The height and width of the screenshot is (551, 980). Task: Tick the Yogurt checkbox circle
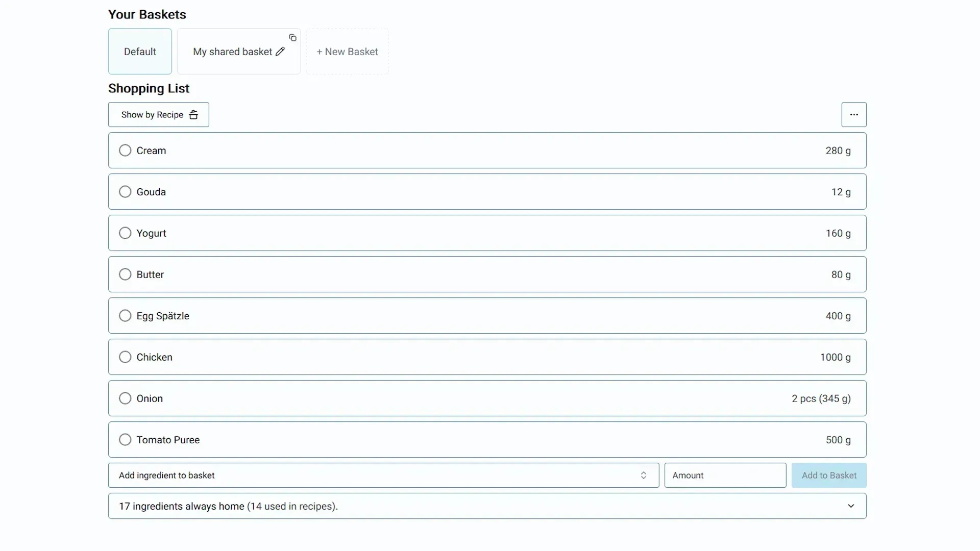[125, 233]
